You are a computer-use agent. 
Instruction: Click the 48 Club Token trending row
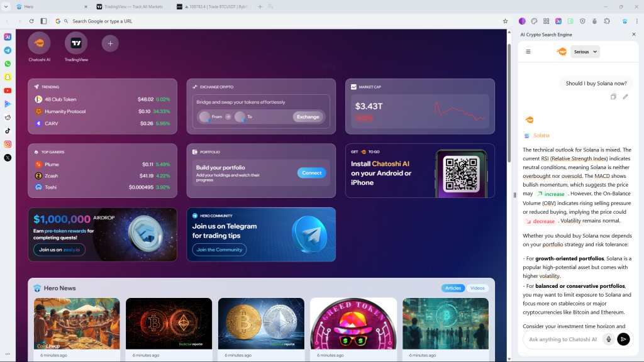tap(103, 99)
